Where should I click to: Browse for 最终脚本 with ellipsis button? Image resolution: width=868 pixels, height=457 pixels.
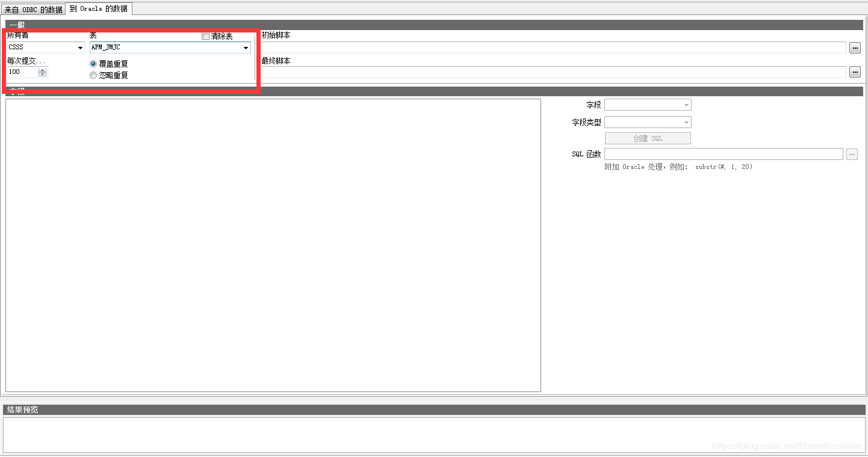point(855,72)
